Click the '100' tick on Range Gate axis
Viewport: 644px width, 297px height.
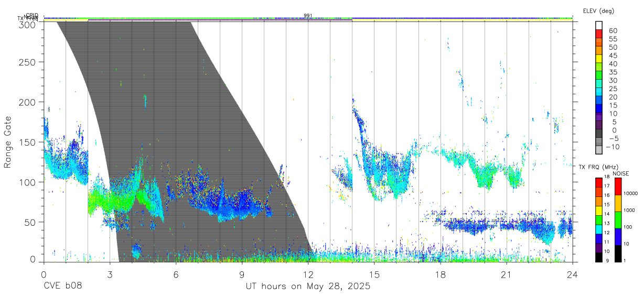(27, 182)
